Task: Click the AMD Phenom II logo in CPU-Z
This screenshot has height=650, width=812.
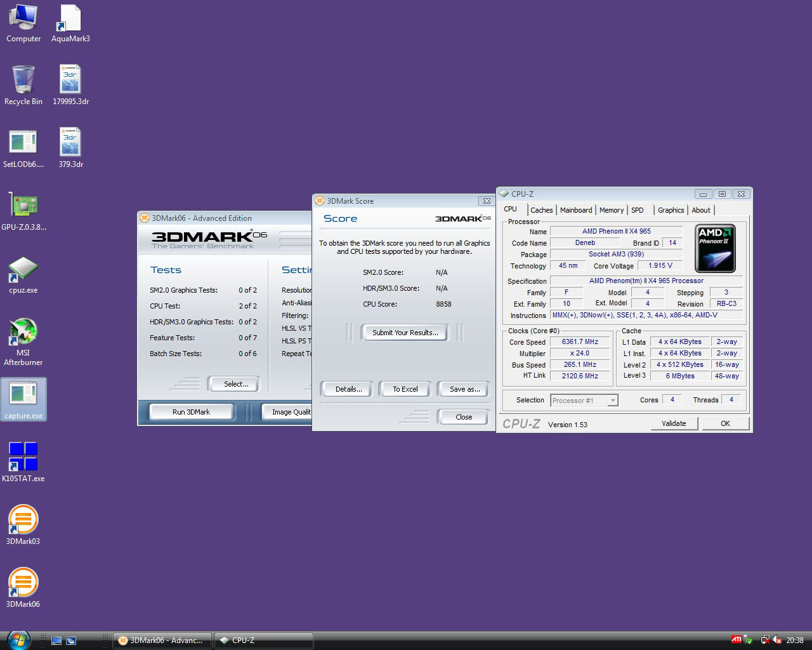Action: coord(715,248)
